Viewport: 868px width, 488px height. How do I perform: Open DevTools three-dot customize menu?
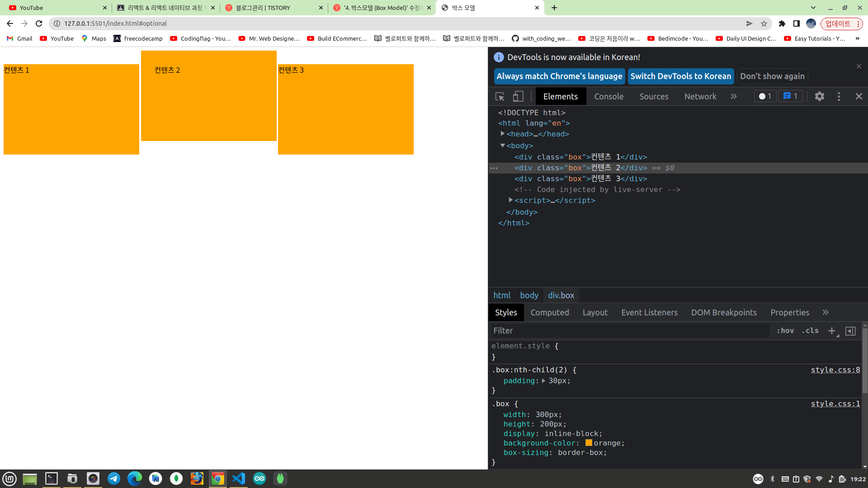click(839, 96)
